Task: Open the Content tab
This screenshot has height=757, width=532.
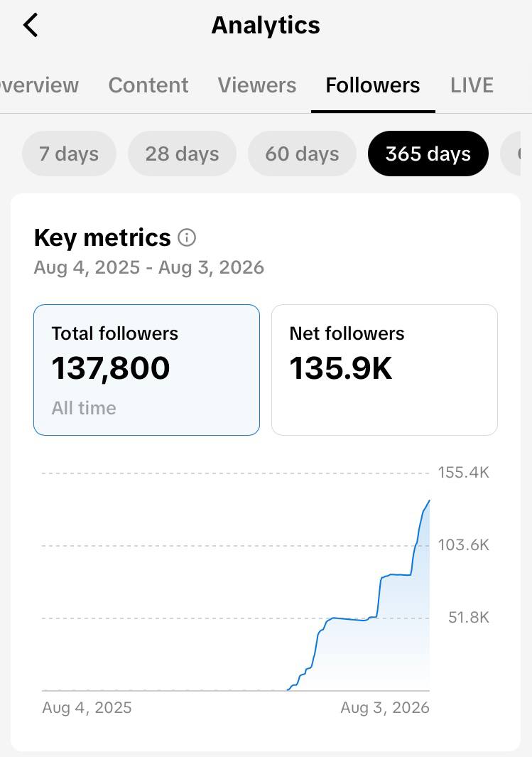Action: (x=148, y=85)
